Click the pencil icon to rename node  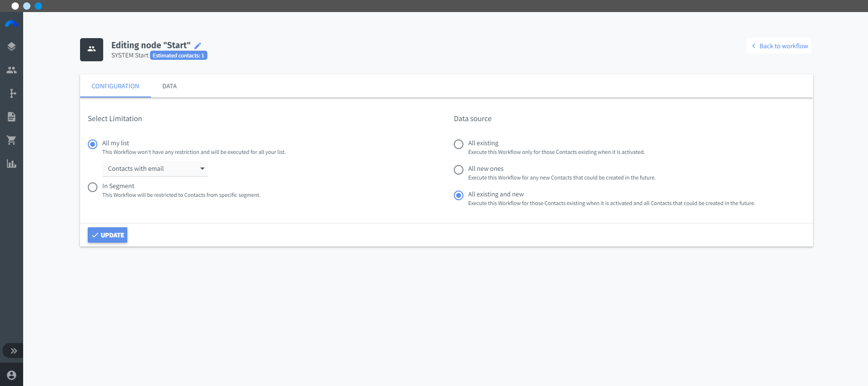tap(198, 46)
